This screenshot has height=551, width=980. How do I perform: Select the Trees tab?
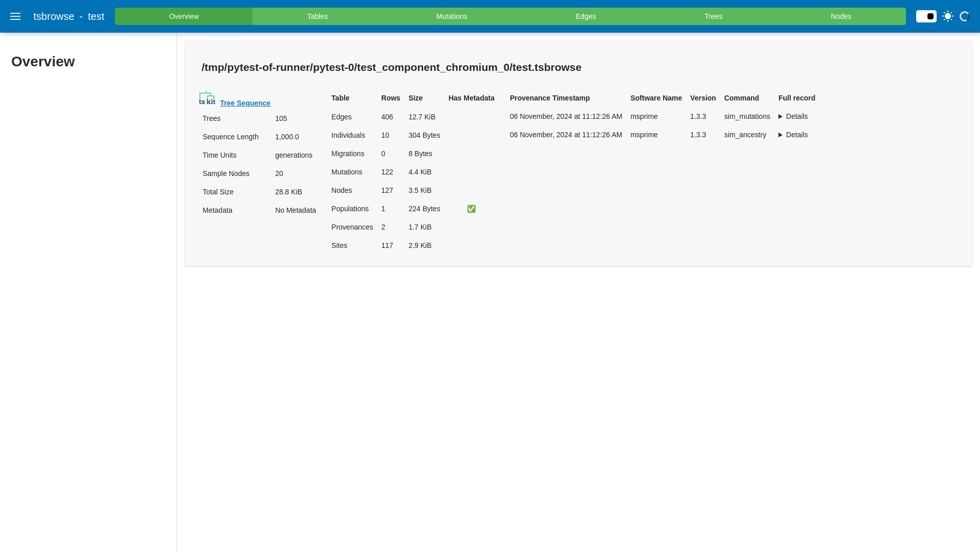[713, 16]
